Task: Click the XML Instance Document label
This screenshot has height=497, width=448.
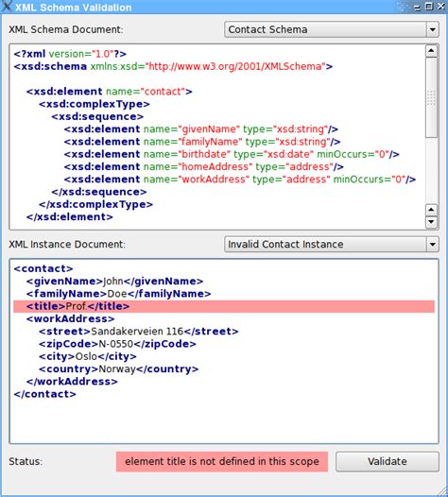Action: 67,245
